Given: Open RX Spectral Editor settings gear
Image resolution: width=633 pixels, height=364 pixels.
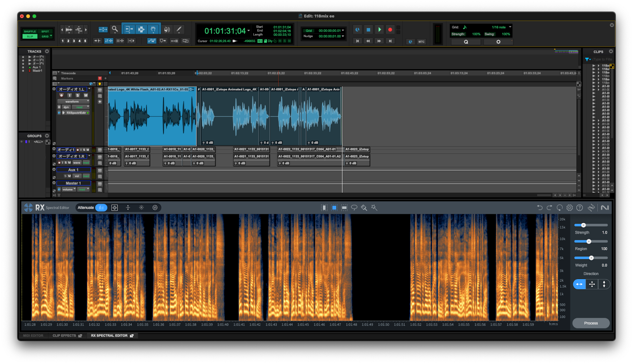Looking at the screenshot, I should click(570, 207).
